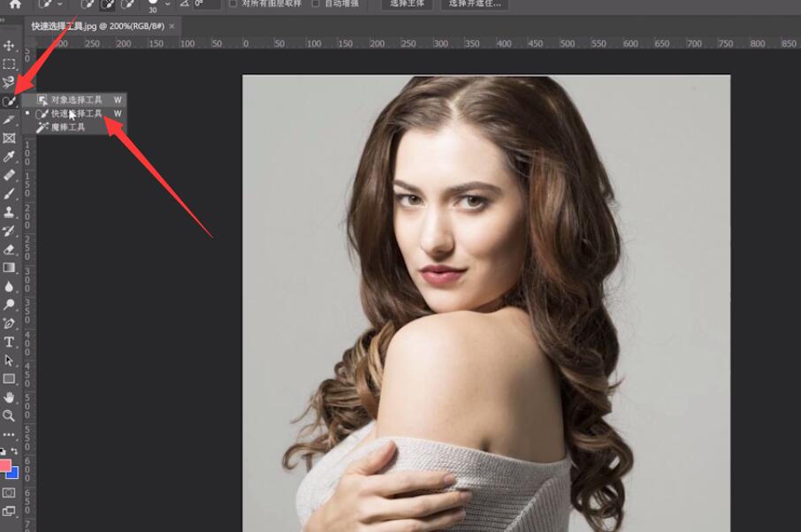The width and height of the screenshot is (801, 532).
Task: Toggle Quick Mask mode
Action: (x=9, y=493)
